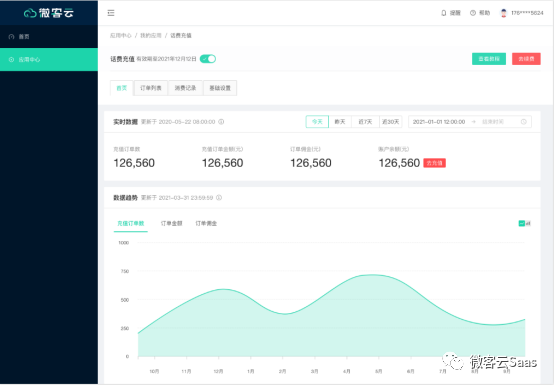Select the 近7天 time range
Image resolution: width=554 pixels, height=386 pixels.
pos(365,122)
